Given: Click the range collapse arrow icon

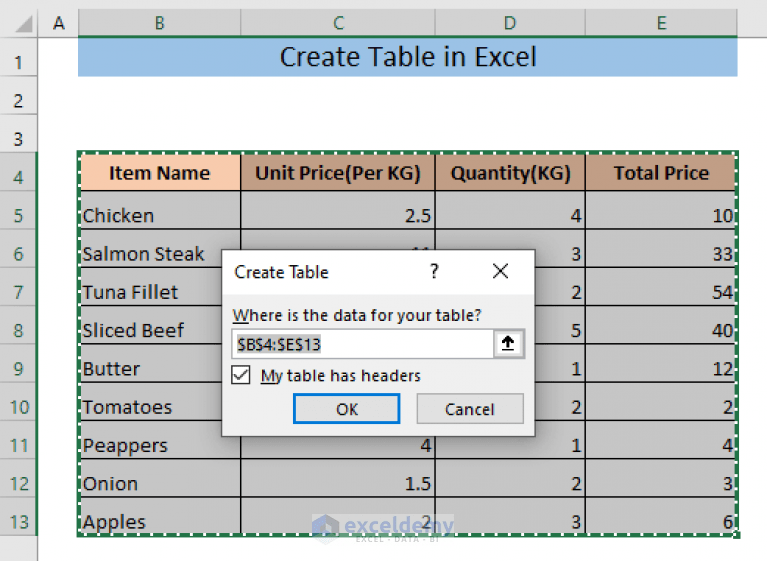Looking at the screenshot, I should point(508,344).
